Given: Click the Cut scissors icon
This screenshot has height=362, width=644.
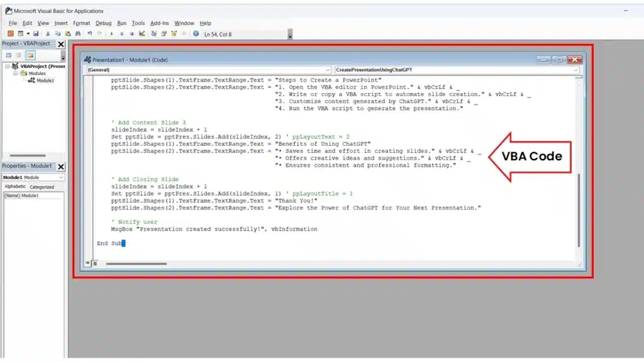Looking at the screenshot, I should click(48, 33).
